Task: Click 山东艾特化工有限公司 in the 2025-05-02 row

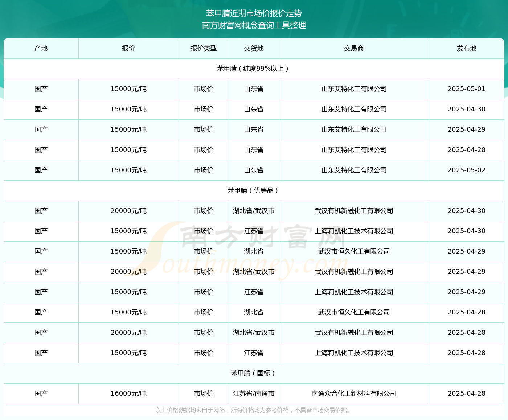Action: point(354,170)
